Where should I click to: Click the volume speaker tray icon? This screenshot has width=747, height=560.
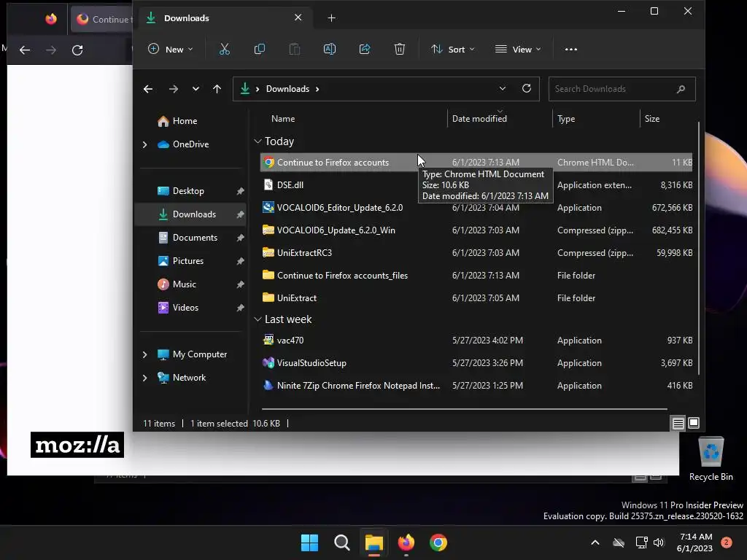tap(659, 542)
